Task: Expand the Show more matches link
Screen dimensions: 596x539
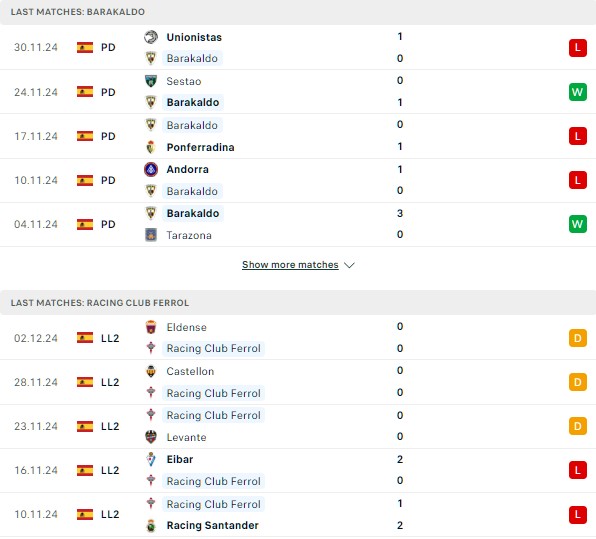Action: [290, 265]
